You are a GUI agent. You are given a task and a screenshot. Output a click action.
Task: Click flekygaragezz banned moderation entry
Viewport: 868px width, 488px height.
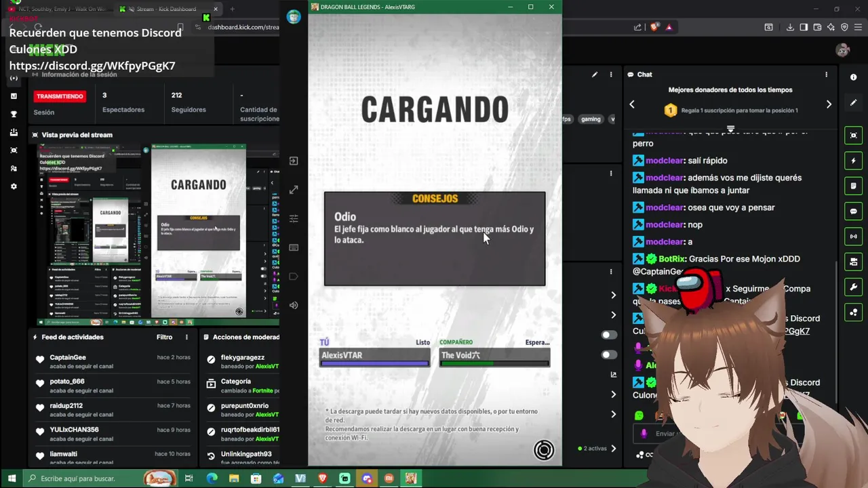tap(242, 362)
